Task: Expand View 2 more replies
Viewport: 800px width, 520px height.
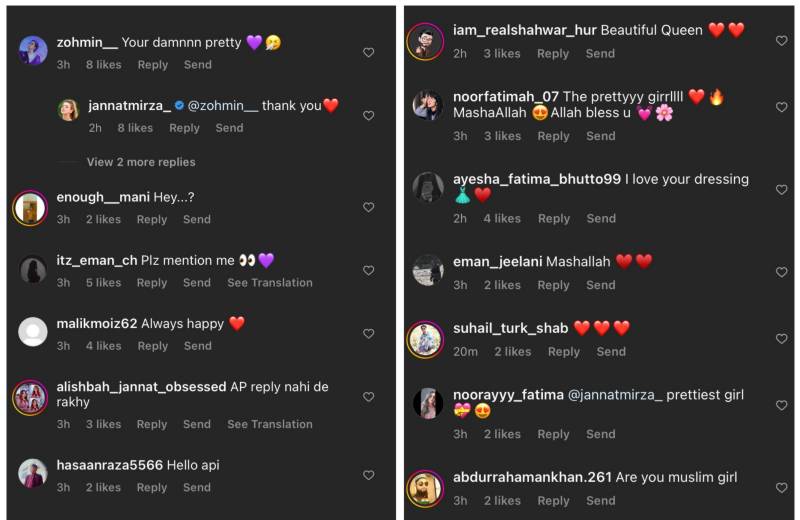Action: (x=141, y=162)
